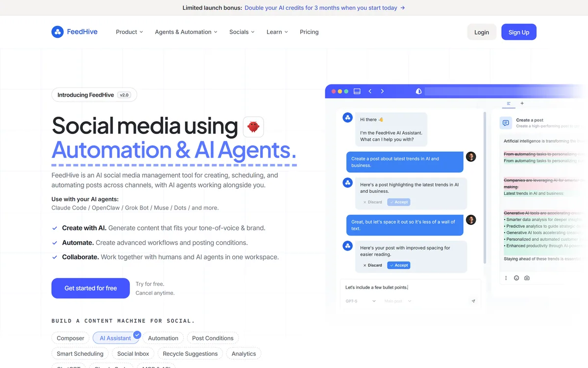Open the GPT-5 model dropdown
This screenshot has height=368, width=588.
pyautogui.click(x=361, y=301)
